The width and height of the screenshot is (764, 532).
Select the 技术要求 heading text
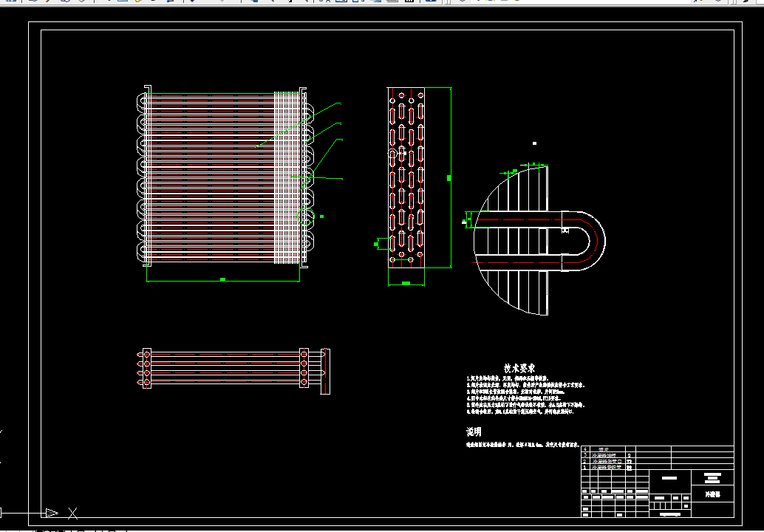coord(519,369)
